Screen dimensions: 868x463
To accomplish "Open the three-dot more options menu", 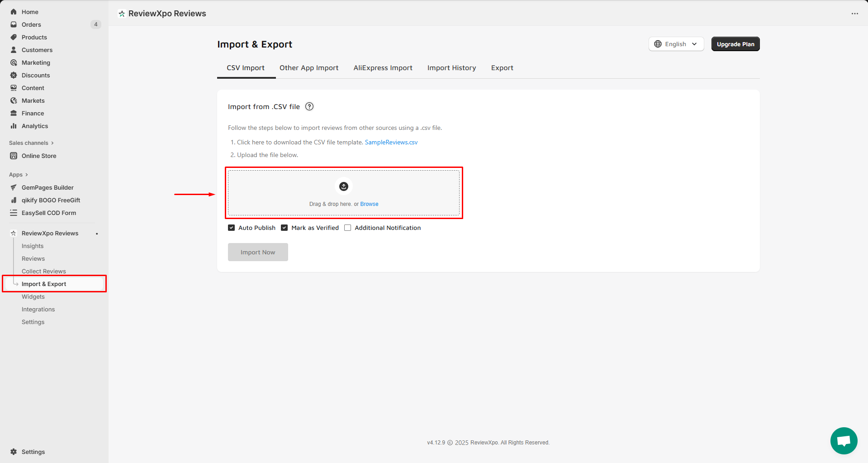I will pyautogui.click(x=854, y=14).
